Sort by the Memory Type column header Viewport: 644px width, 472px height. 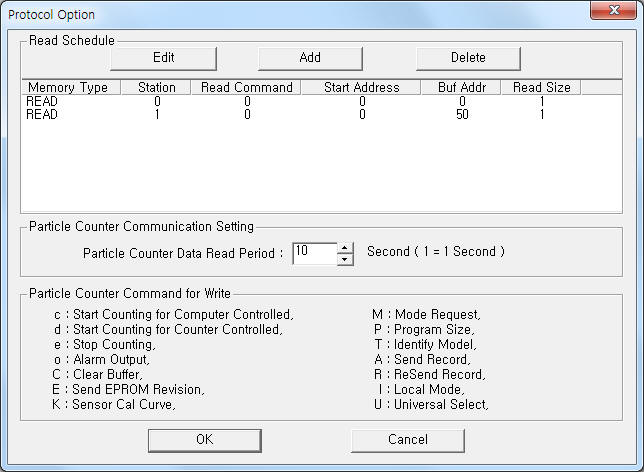(x=71, y=87)
